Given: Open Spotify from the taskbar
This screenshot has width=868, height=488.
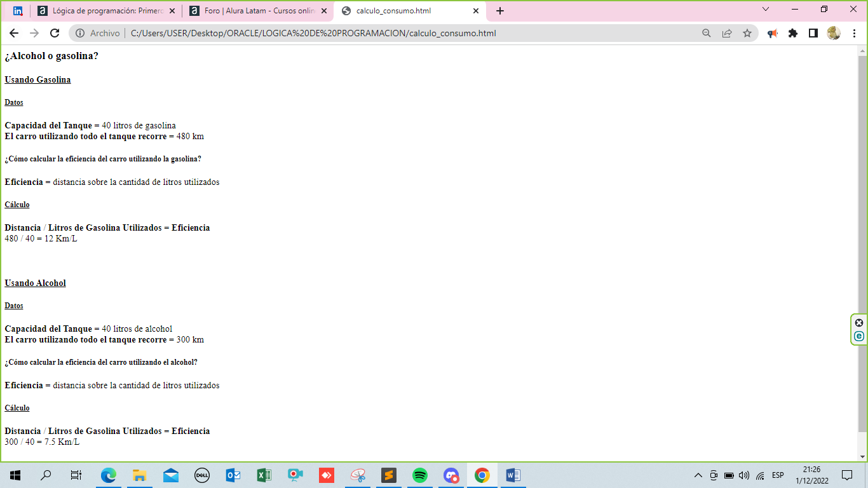Looking at the screenshot, I should [x=420, y=475].
